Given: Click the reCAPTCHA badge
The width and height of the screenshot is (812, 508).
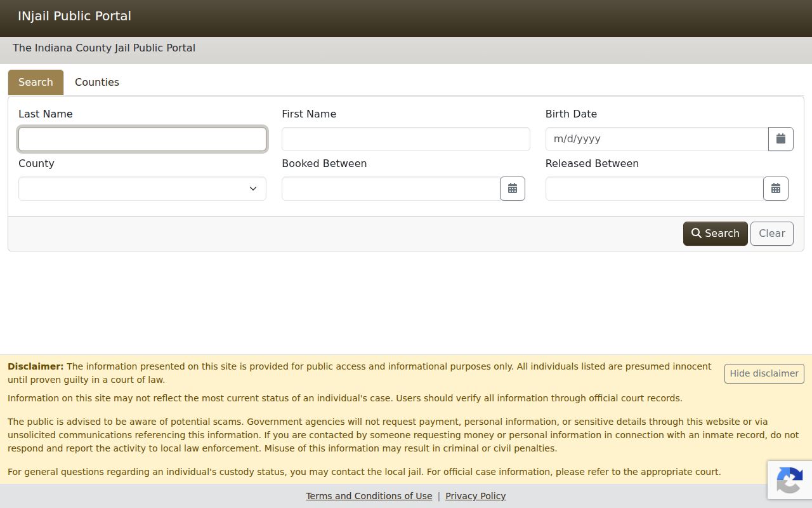Looking at the screenshot, I should [790, 480].
